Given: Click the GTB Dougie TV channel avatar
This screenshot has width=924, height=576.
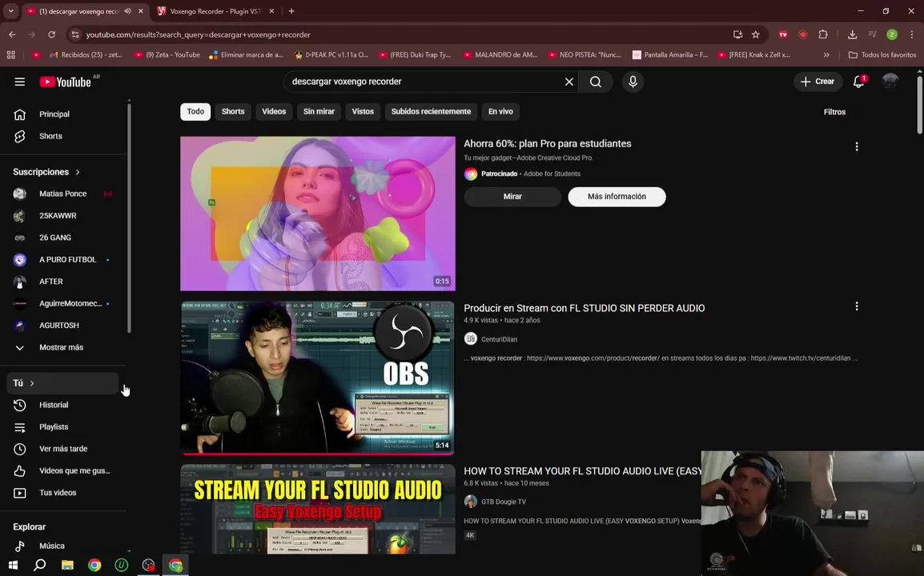Looking at the screenshot, I should pyautogui.click(x=470, y=502).
